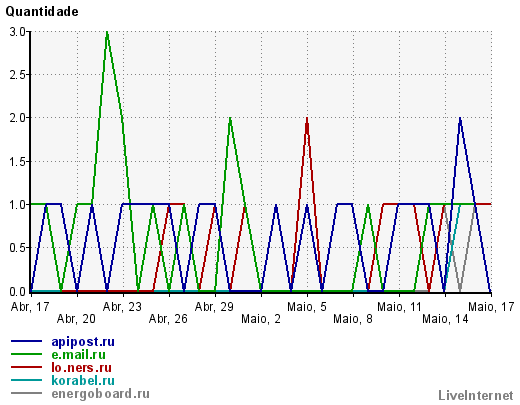Click the korabel.ru legend label
The height and width of the screenshot is (405, 520).
83,380
